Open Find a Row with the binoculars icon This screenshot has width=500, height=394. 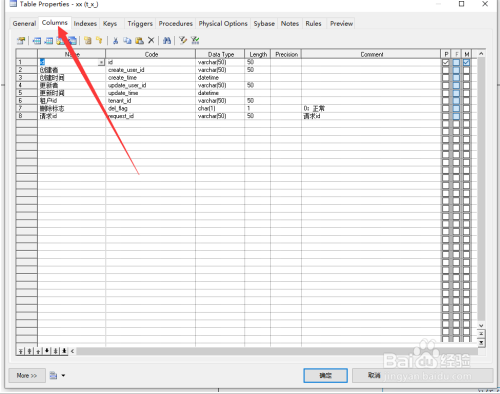click(x=167, y=41)
